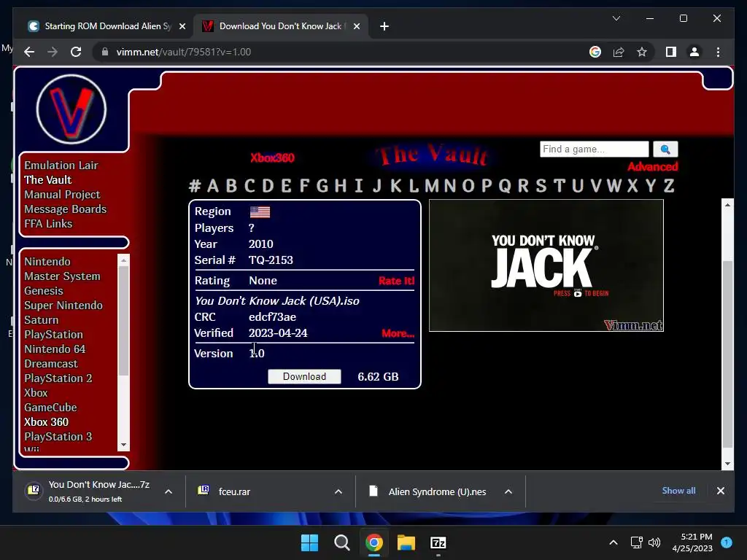Open Windows Start menu

click(309, 542)
